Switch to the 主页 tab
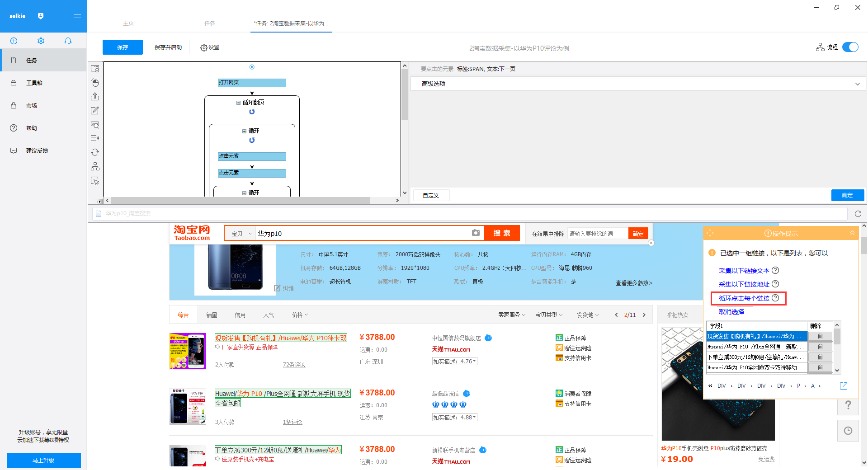The width and height of the screenshot is (868, 470). point(128,23)
